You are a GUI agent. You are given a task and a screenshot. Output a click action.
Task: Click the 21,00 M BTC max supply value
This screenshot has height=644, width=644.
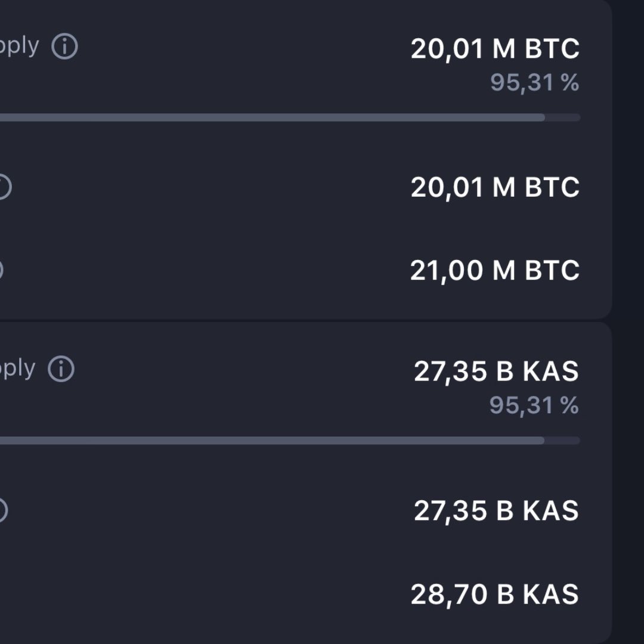(x=494, y=271)
